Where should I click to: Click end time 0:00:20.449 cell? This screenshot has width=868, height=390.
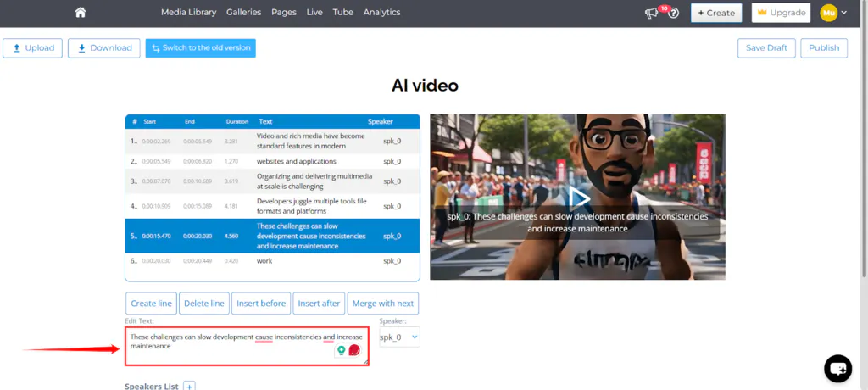(x=198, y=261)
